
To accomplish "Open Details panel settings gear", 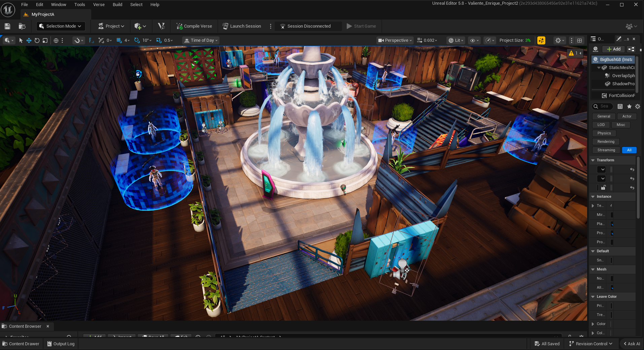I will pos(638,106).
